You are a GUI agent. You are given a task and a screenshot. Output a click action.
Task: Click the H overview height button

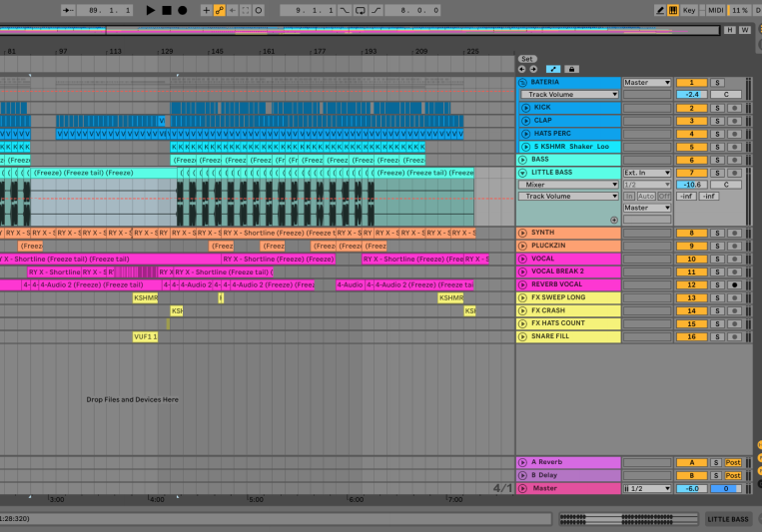click(729, 30)
